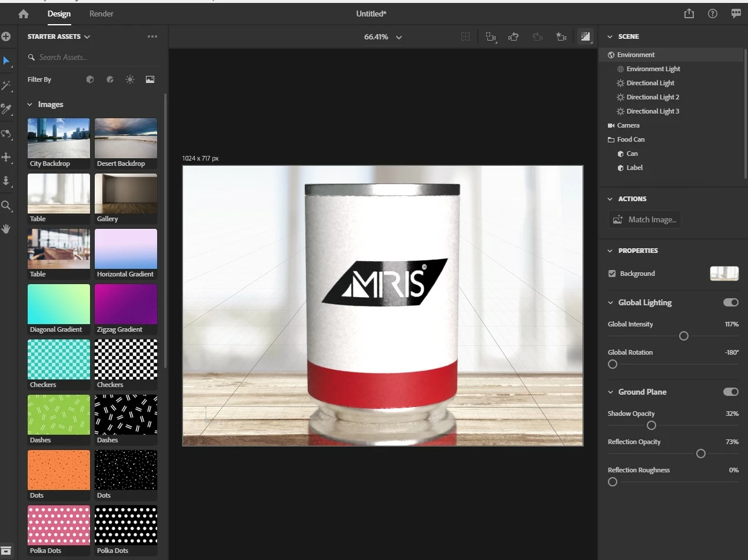Collapse the Scene panel

610,36
